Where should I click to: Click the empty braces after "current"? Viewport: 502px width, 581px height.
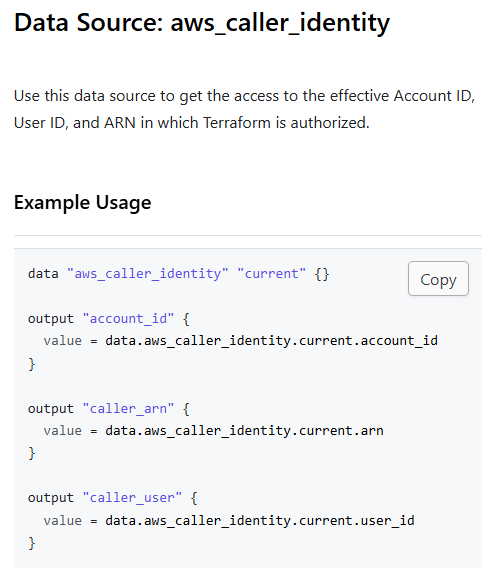click(322, 274)
